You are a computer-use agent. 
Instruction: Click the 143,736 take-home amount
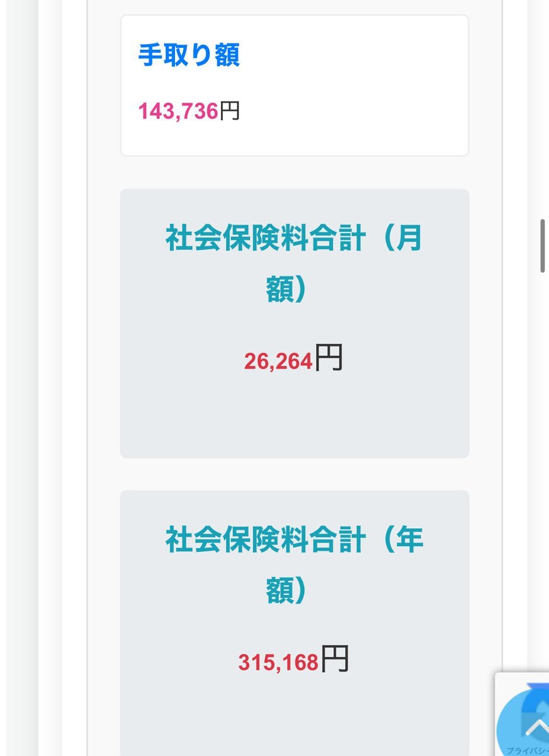[178, 112]
